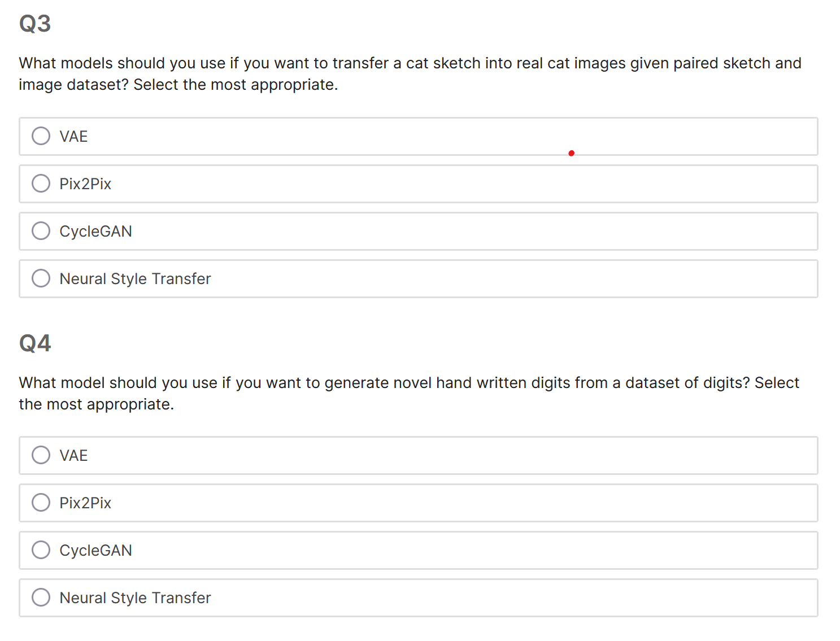The width and height of the screenshot is (840, 641).
Task: Click the Neural Style Transfer label under Q3
Action: coord(135,278)
